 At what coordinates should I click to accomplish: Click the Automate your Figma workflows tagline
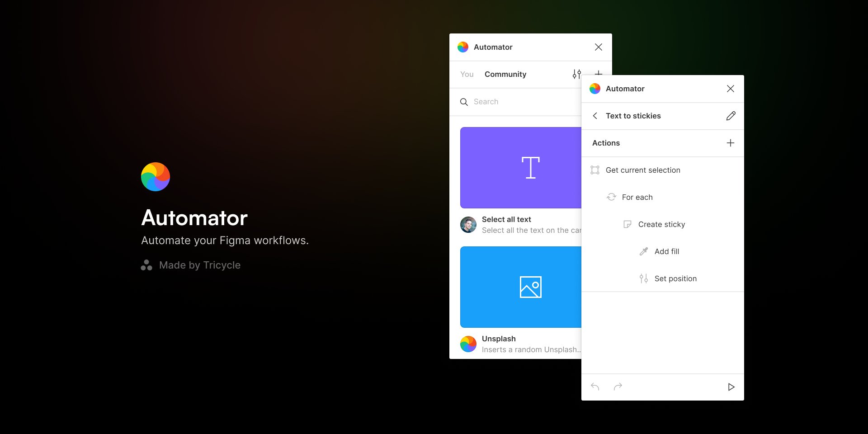(225, 241)
